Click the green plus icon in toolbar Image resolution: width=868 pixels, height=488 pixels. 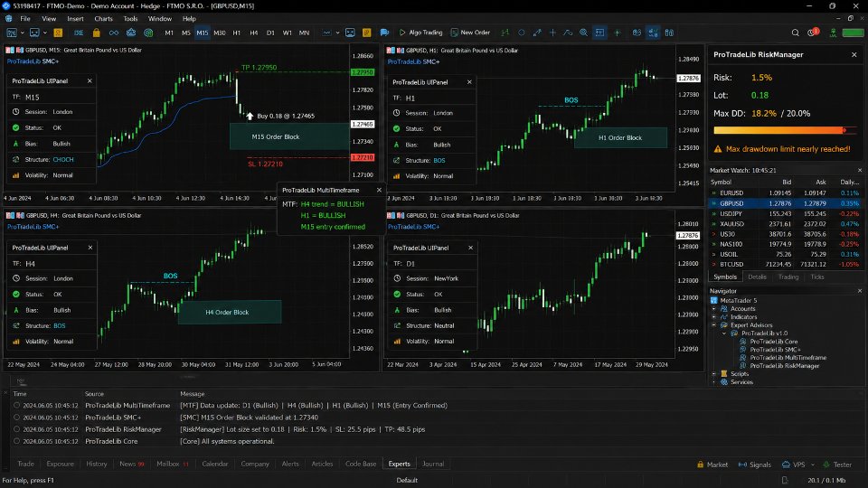point(618,33)
